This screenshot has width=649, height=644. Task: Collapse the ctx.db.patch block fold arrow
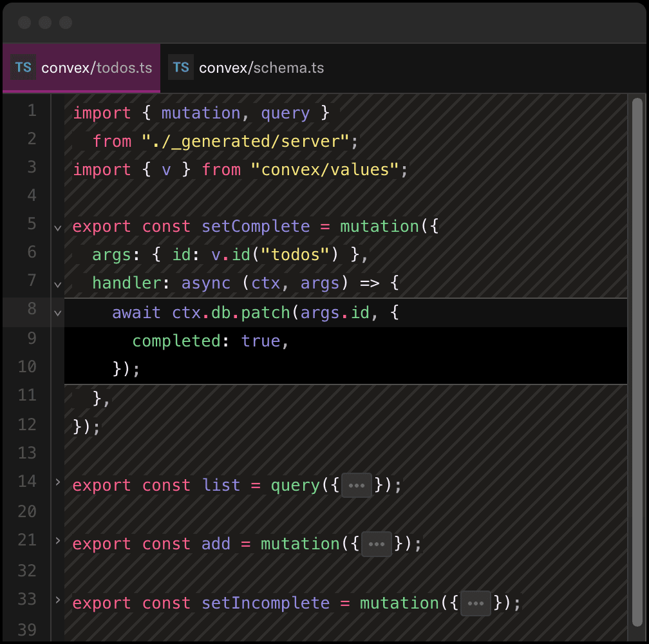point(57,313)
